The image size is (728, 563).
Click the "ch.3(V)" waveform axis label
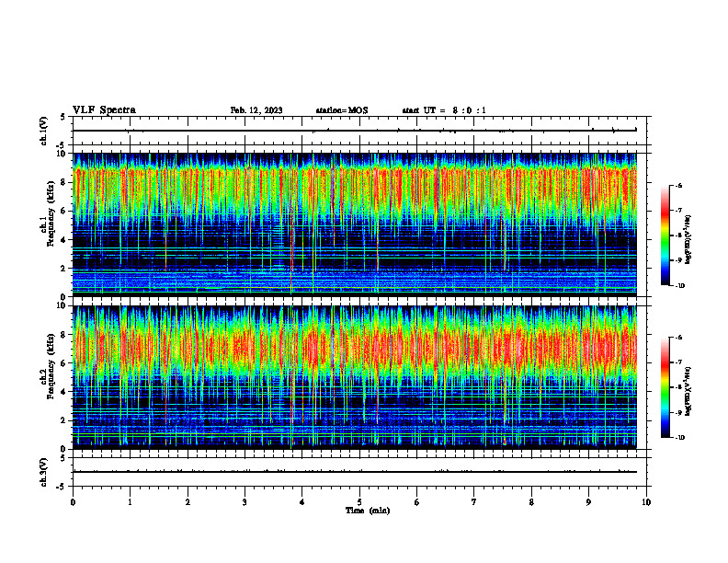[43, 473]
